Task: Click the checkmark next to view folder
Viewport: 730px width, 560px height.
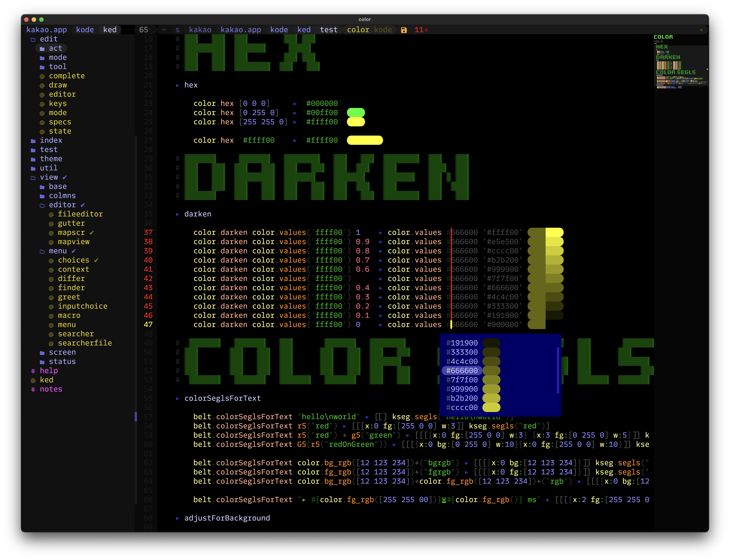Action: point(65,177)
